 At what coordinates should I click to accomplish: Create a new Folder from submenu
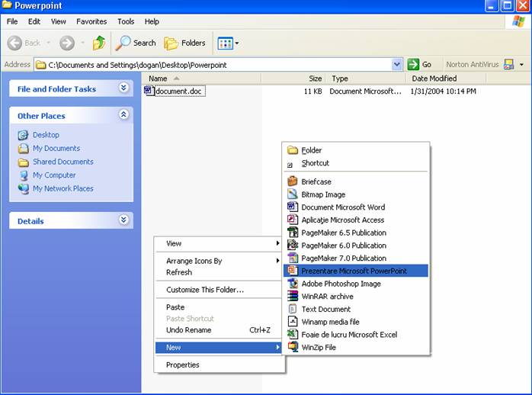pyautogui.click(x=356, y=150)
